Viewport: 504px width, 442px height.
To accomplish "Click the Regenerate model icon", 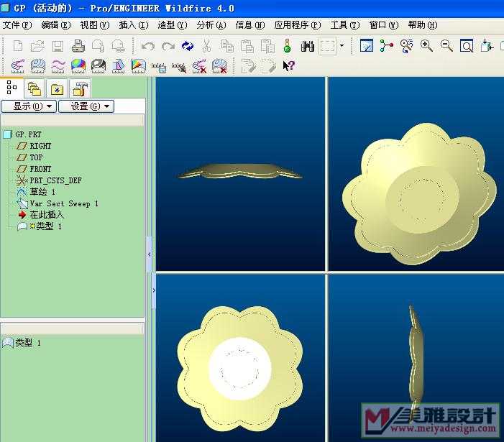I will [188, 47].
